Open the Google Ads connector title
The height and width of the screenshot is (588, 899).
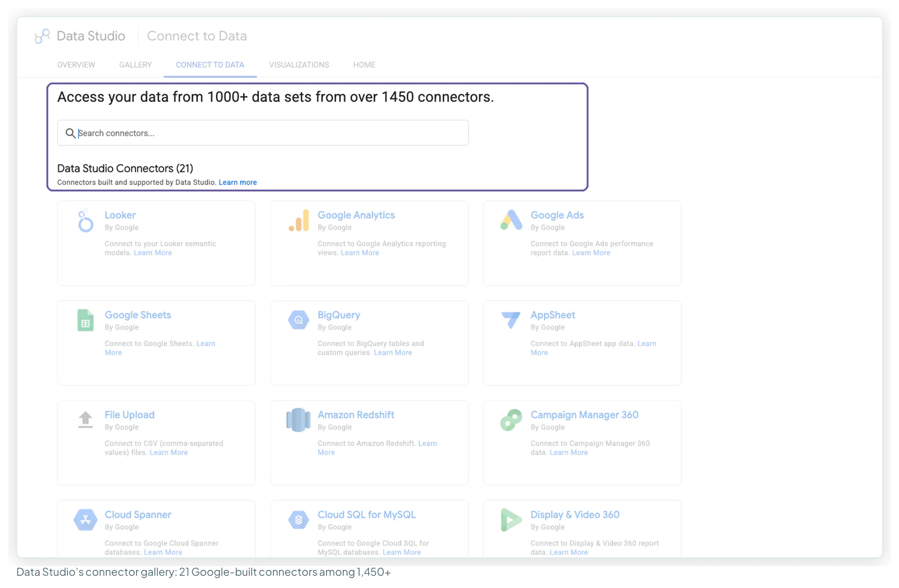point(557,215)
